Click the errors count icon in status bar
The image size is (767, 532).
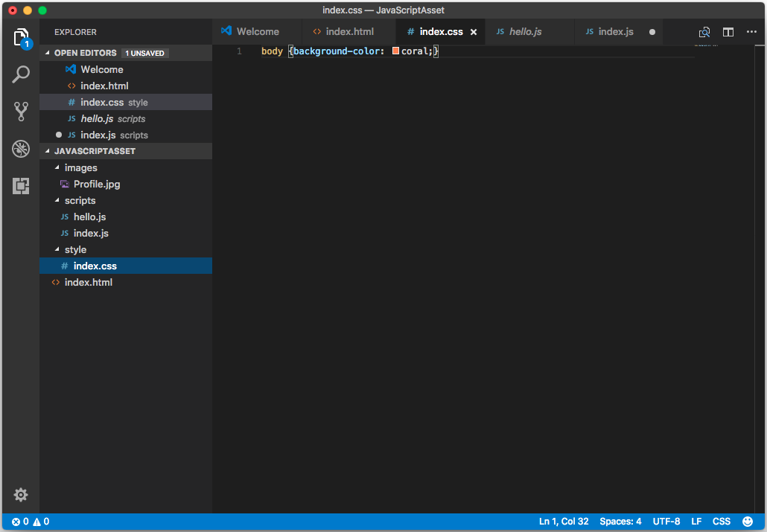16,522
